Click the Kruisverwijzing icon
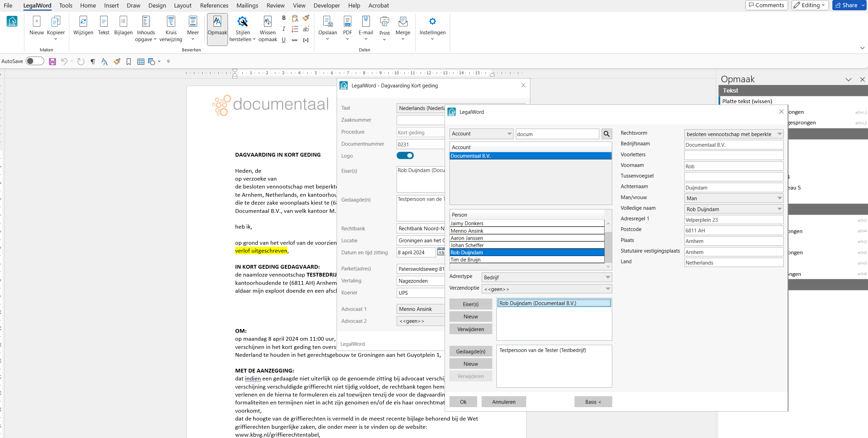This screenshot has height=438, width=868. pos(171,29)
